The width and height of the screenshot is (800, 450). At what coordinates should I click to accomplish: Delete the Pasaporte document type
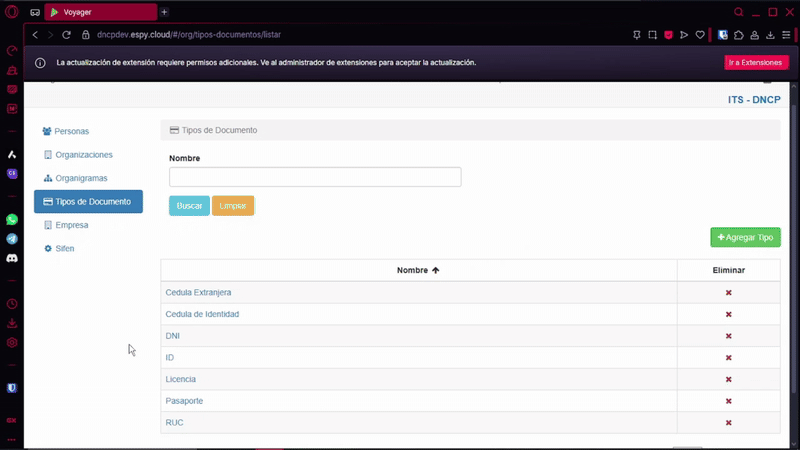729,401
